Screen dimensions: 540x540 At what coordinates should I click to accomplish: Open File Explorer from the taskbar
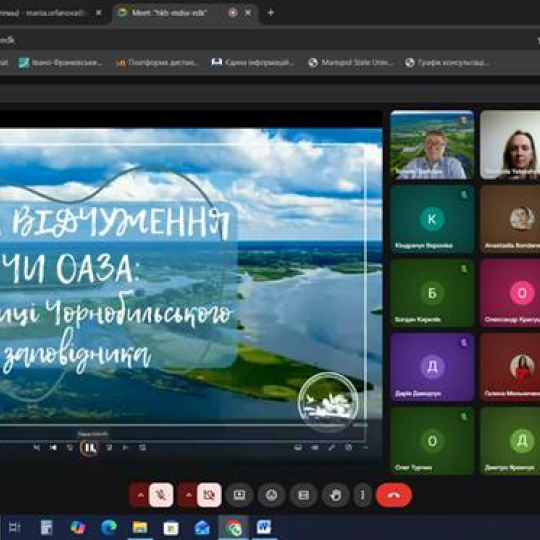140,527
